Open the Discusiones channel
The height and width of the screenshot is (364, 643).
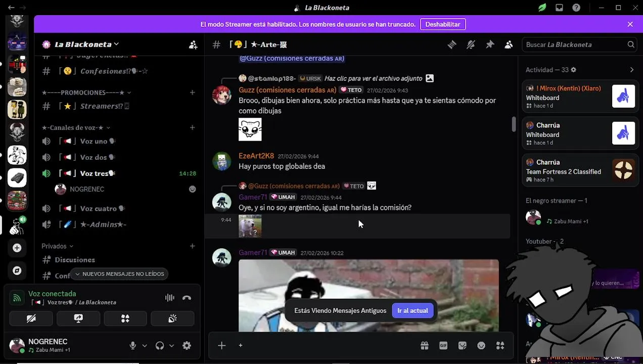119,259
